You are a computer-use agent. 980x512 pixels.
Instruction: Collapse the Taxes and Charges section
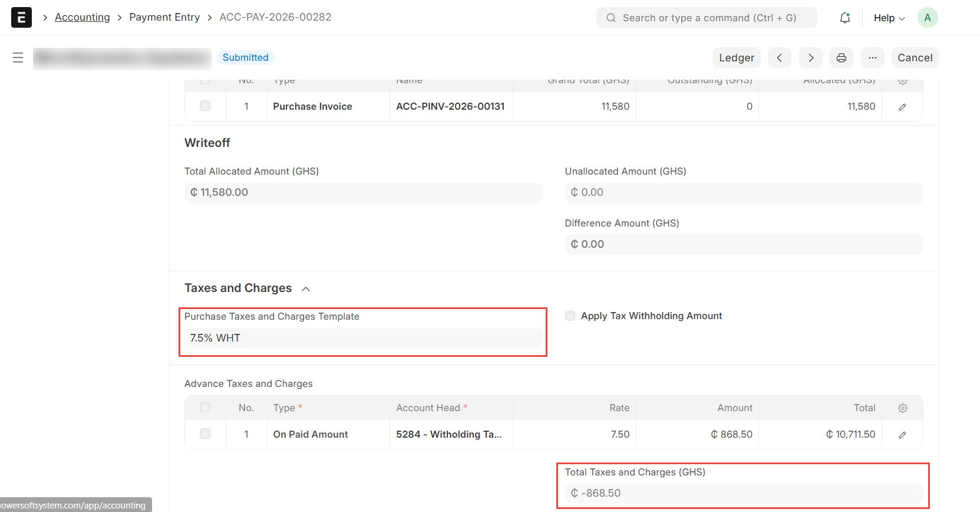coord(306,288)
